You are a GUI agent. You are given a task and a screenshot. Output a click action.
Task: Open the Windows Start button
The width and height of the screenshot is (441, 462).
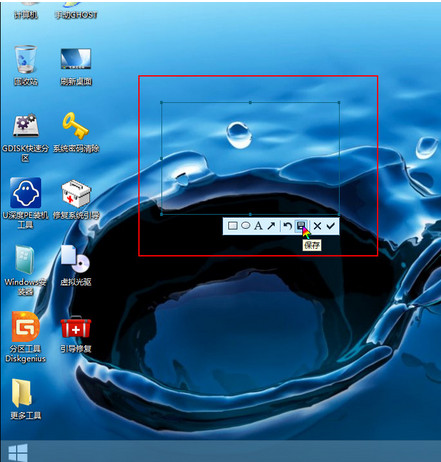pyautogui.click(x=18, y=453)
